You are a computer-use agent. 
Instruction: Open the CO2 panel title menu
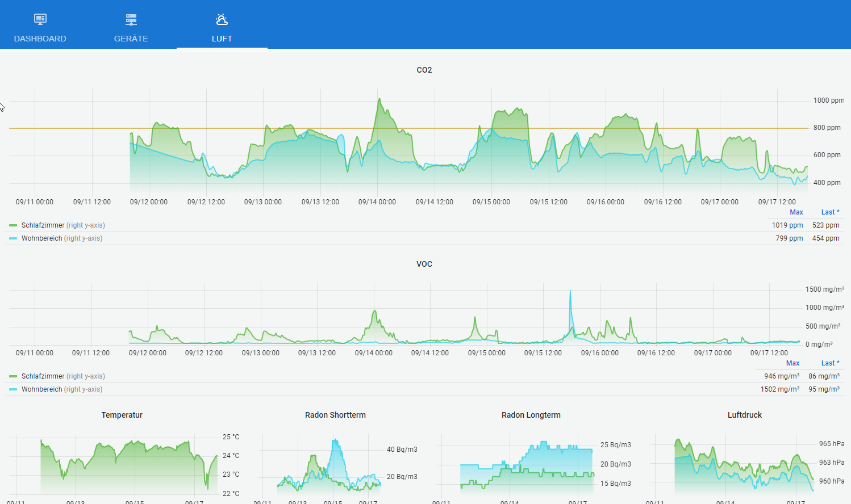(x=424, y=70)
